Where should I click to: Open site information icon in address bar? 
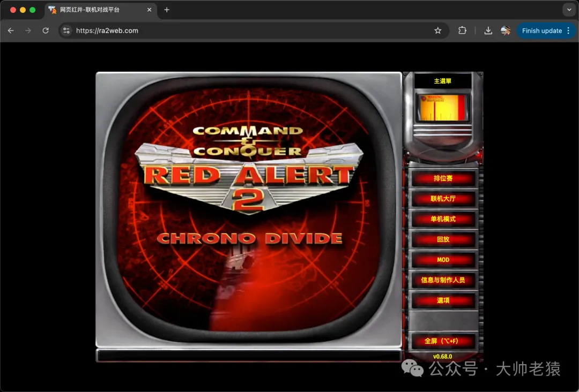point(66,31)
